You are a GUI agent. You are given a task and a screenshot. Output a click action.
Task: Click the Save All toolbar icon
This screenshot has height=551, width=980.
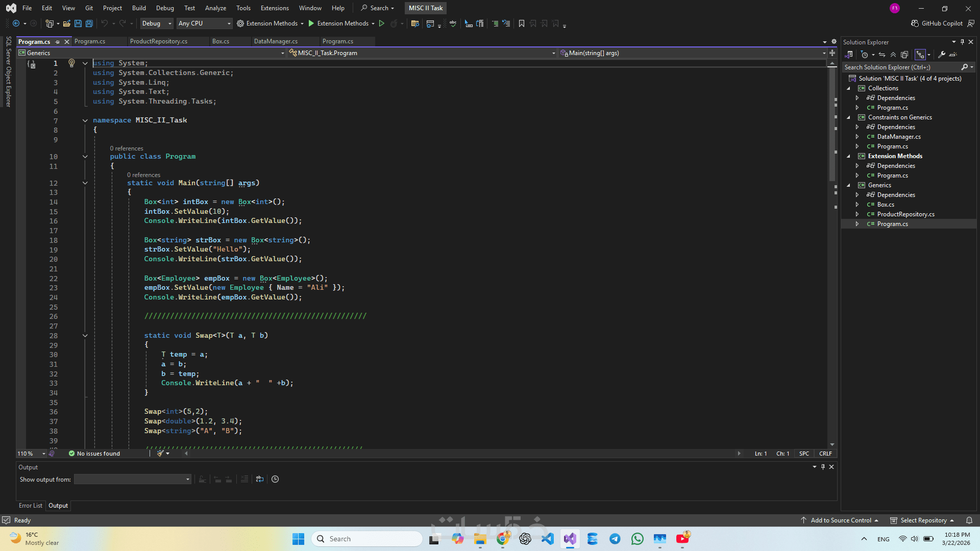tap(89, 23)
